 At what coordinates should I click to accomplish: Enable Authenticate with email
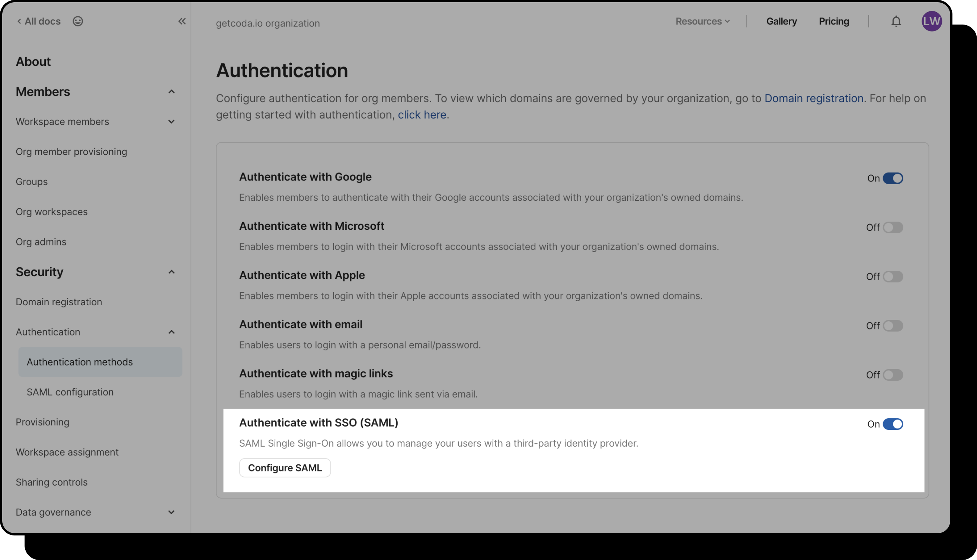[x=894, y=326]
